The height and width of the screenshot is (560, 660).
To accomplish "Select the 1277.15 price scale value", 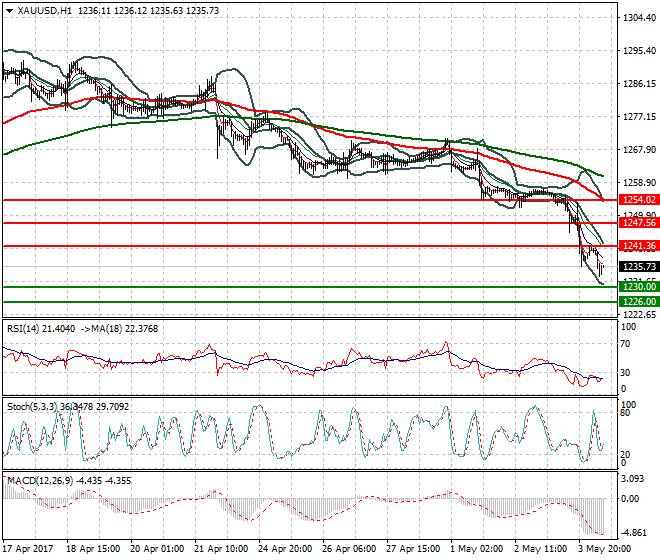I will point(639,117).
